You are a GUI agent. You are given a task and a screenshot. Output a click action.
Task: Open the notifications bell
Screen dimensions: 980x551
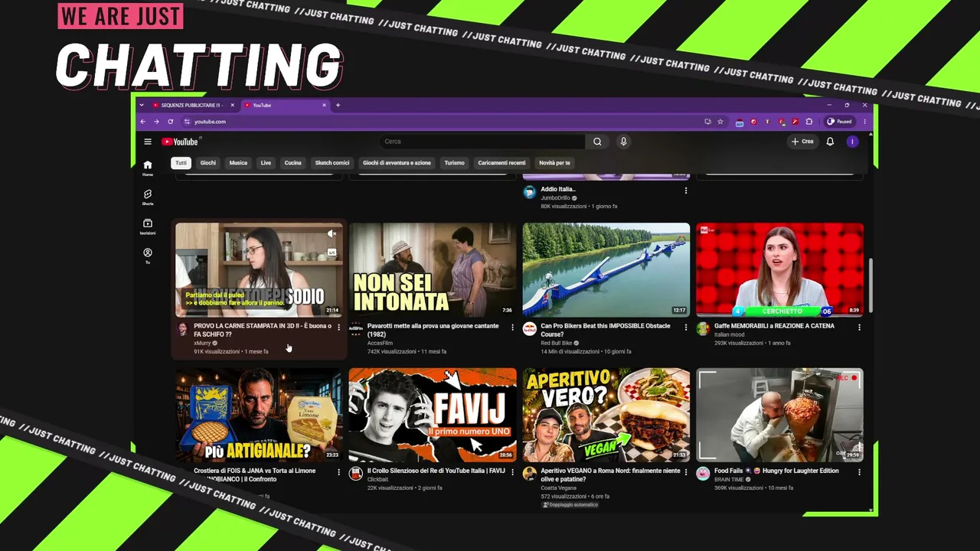[830, 142]
